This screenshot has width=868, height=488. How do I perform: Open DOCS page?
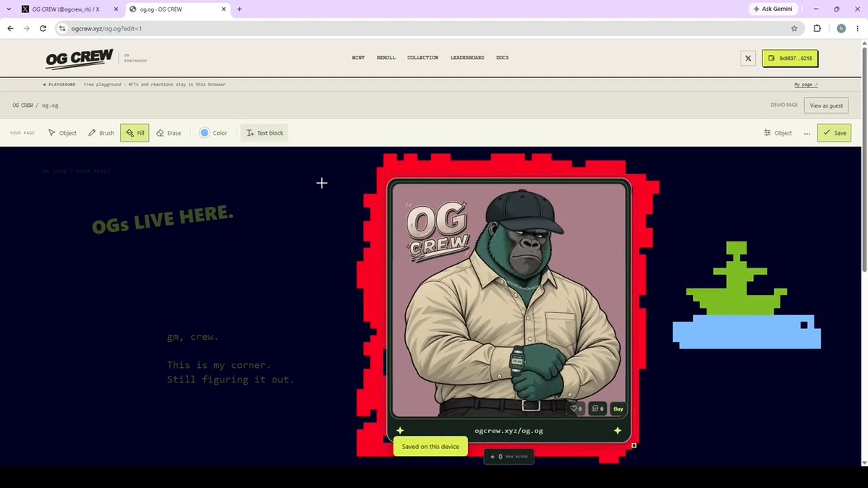502,58
